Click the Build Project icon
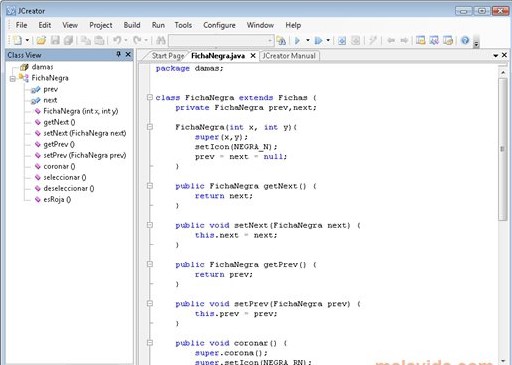This screenshot has height=365, width=512. click(x=342, y=41)
